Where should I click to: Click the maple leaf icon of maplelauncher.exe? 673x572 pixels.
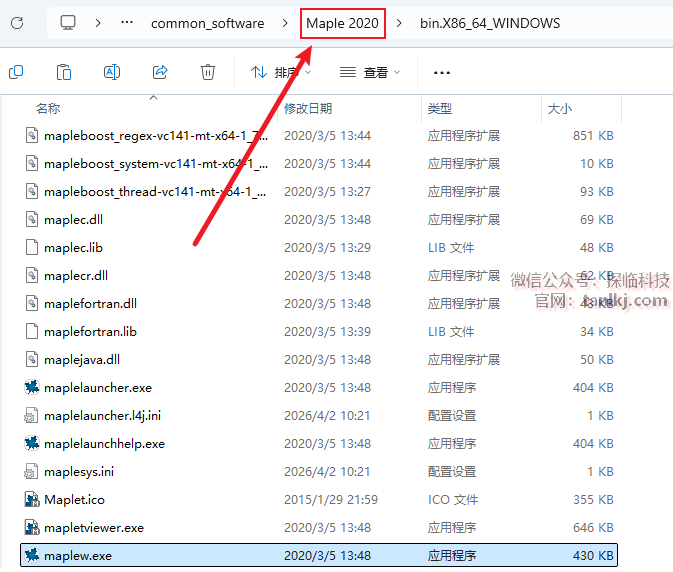point(32,387)
